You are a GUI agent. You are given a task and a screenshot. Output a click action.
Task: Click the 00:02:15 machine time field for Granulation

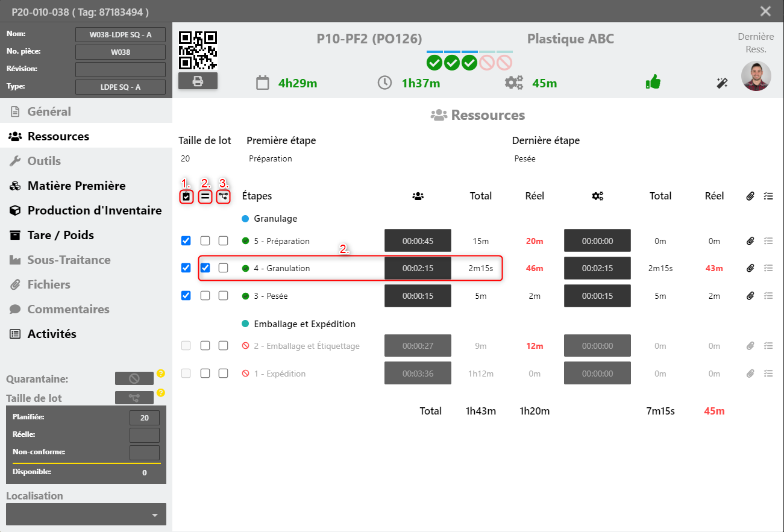click(597, 268)
